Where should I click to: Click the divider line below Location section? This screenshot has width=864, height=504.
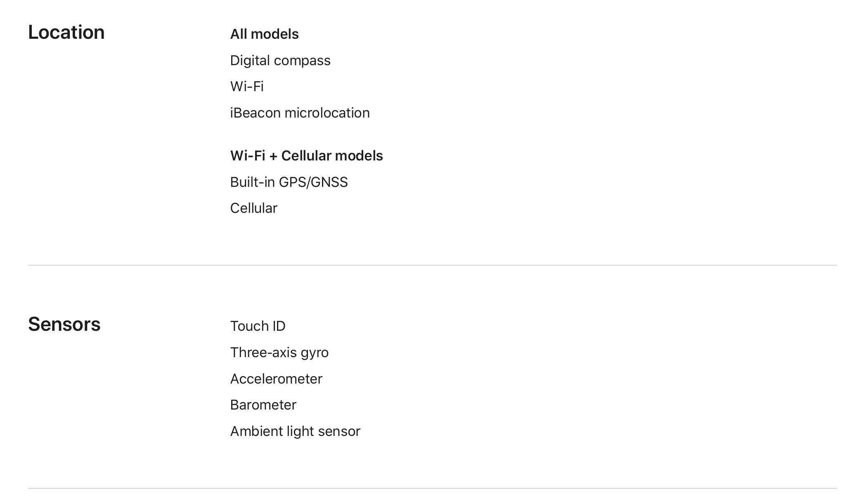(432, 265)
